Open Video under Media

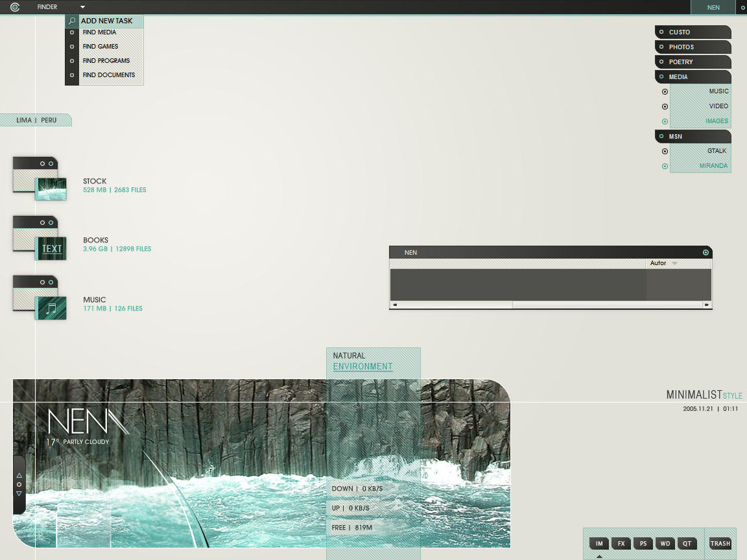(x=718, y=106)
